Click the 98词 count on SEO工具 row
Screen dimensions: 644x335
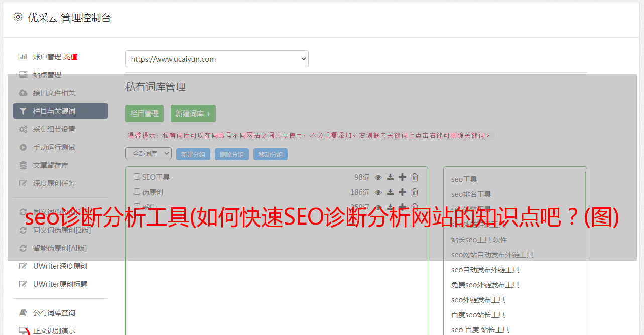(362, 177)
